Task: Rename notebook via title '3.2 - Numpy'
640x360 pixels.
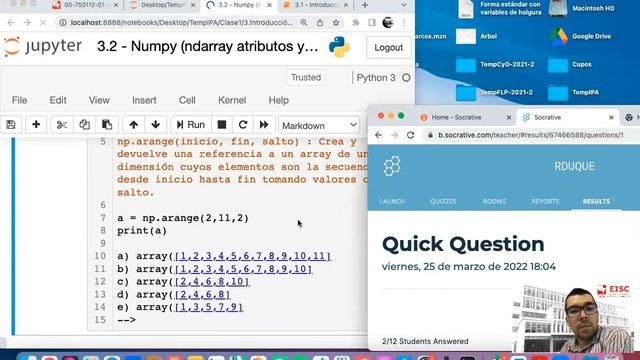Action: [207, 47]
